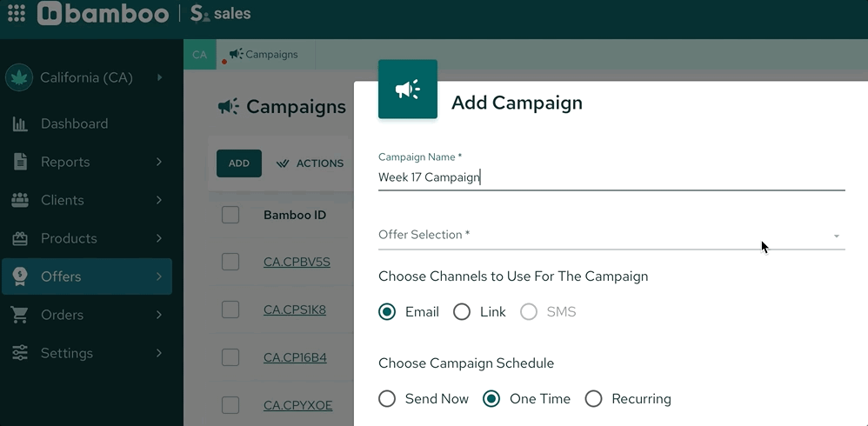The width and height of the screenshot is (868, 426).
Task: Click the Dashboard bar chart icon
Action: tap(20, 124)
